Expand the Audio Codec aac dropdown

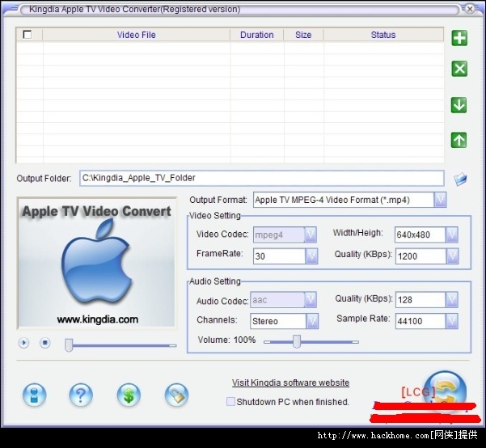pyautogui.click(x=311, y=300)
